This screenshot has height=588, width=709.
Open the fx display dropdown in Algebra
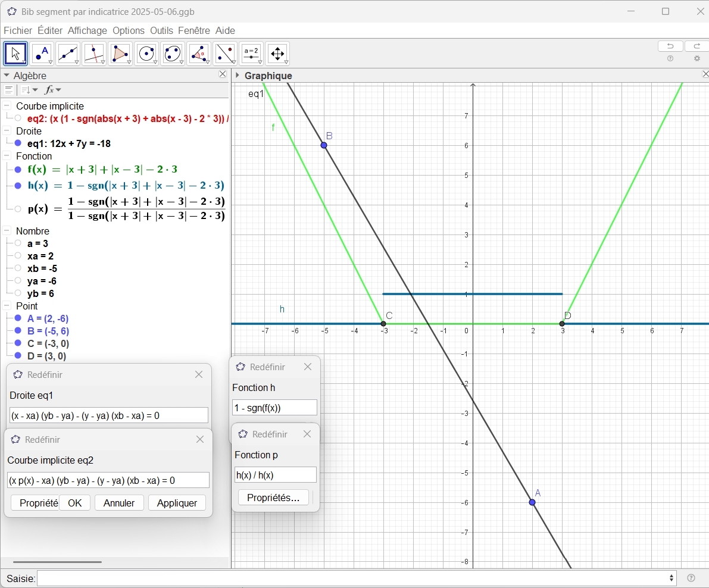(53, 90)
